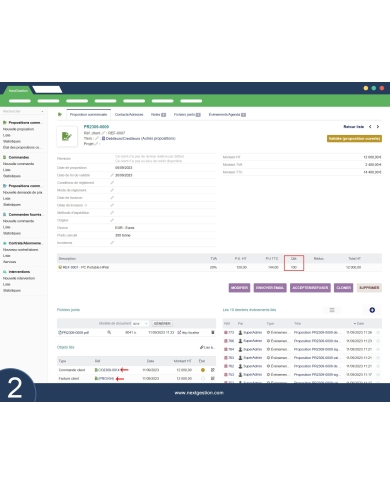Open the PR2309-0009.pdf file link

[x=74, y=332]
